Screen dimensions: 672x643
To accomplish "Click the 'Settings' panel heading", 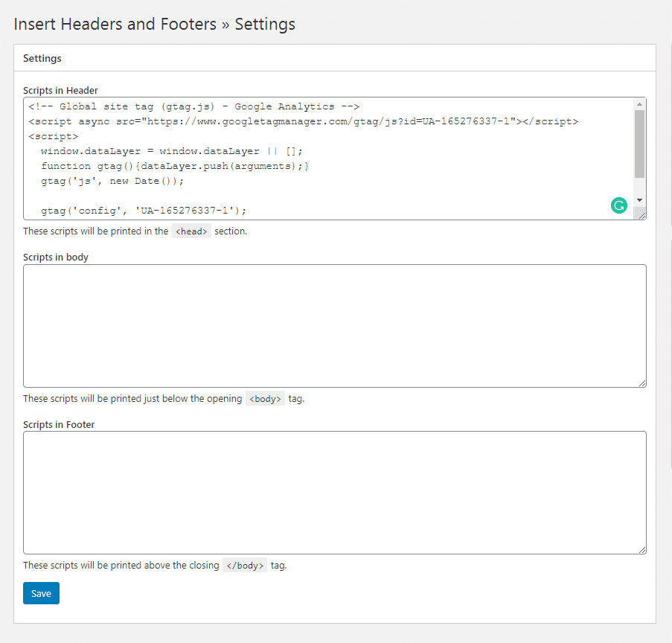I will pyautogui.click(x=42, y=58).
